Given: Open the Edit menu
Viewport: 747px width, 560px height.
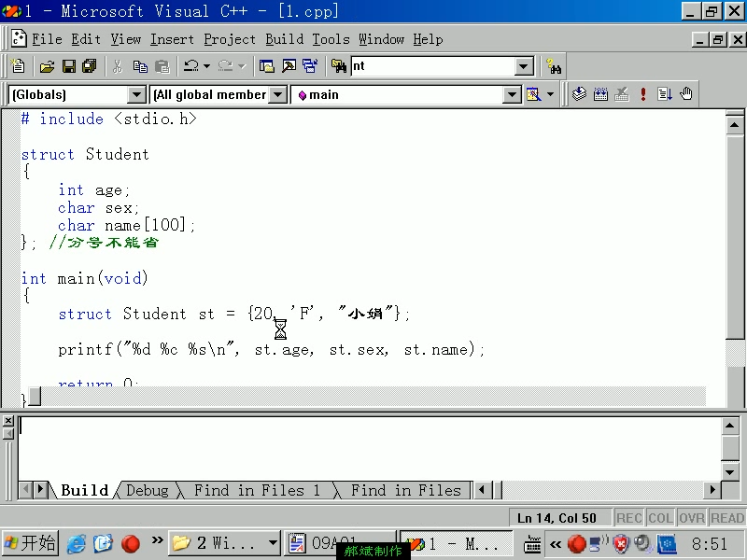Looking at the screenshot, I should point(86,39).
